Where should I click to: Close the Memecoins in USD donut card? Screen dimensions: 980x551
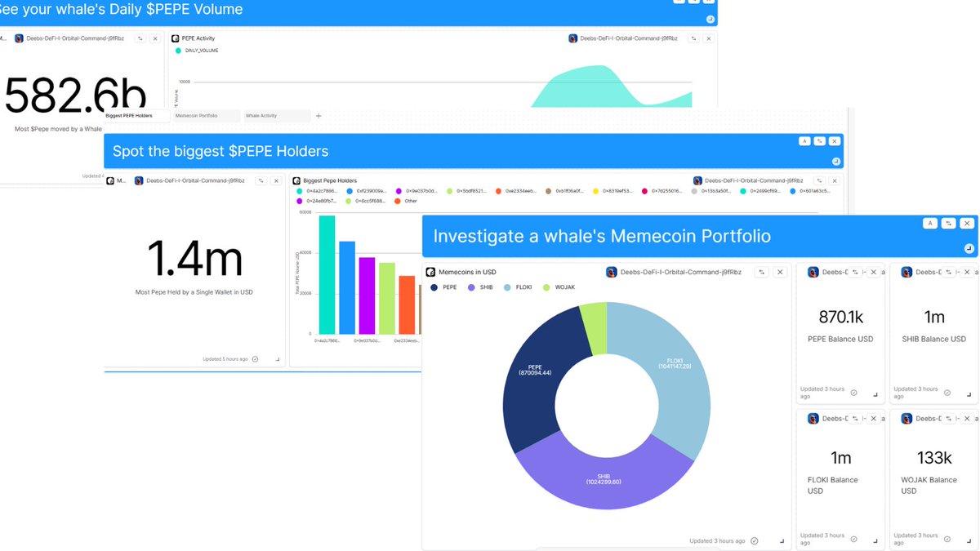780,272
